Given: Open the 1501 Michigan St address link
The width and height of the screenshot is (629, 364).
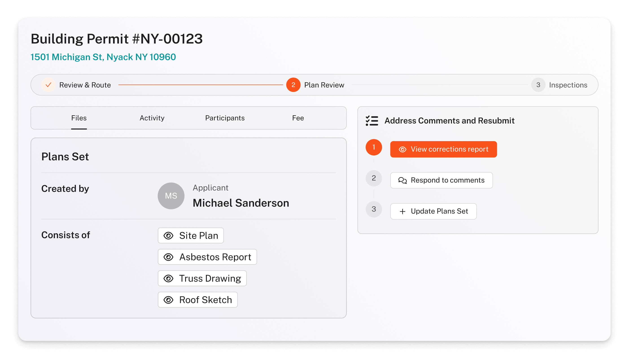Looking at the screenshot, I should [103, 57].
